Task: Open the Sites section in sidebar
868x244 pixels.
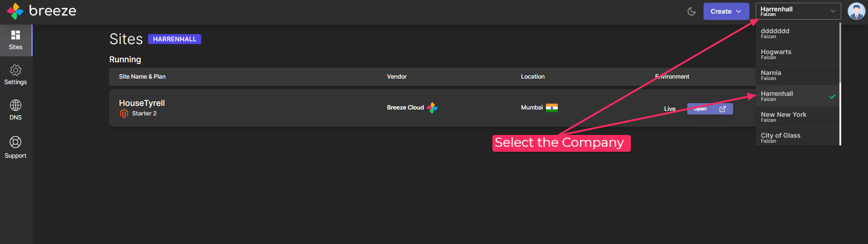Action: (16, 40)
